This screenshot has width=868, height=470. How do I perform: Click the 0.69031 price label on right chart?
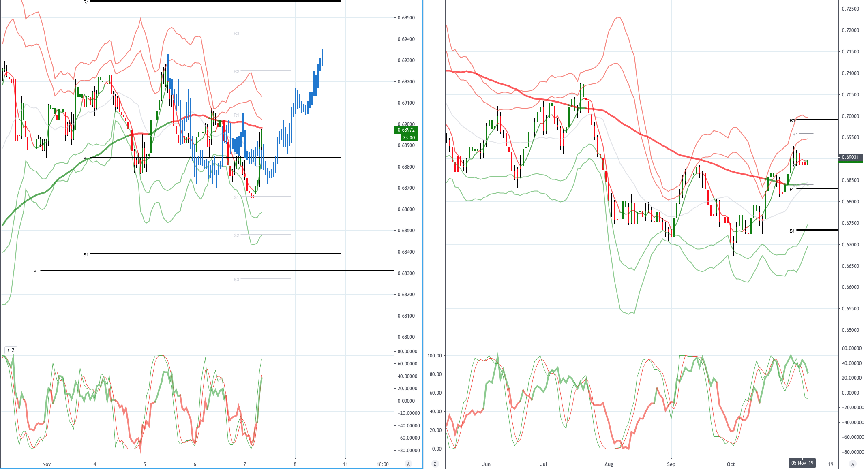(x=850, y=157)
